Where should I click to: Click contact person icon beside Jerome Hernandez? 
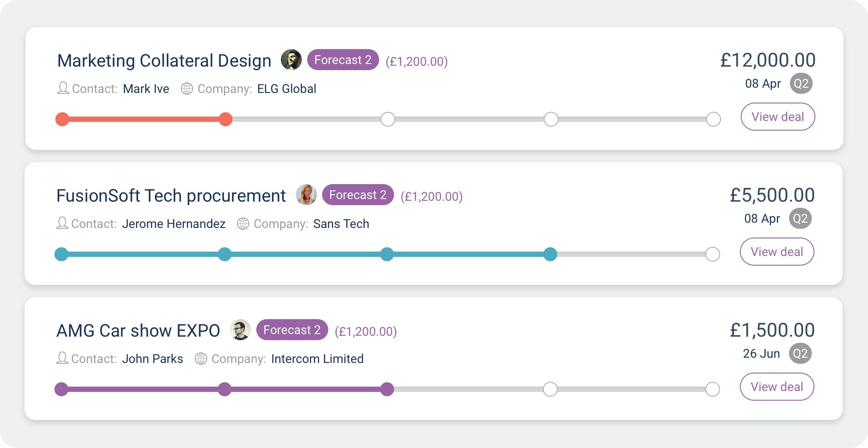pos(62,223)
